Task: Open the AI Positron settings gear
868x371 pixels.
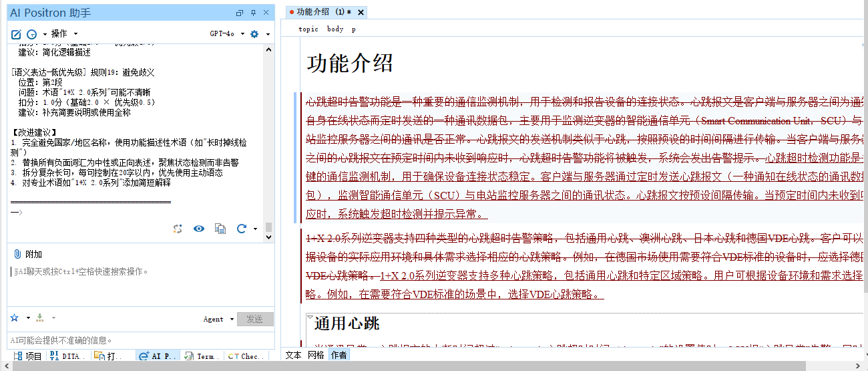Action: [254, 34]
